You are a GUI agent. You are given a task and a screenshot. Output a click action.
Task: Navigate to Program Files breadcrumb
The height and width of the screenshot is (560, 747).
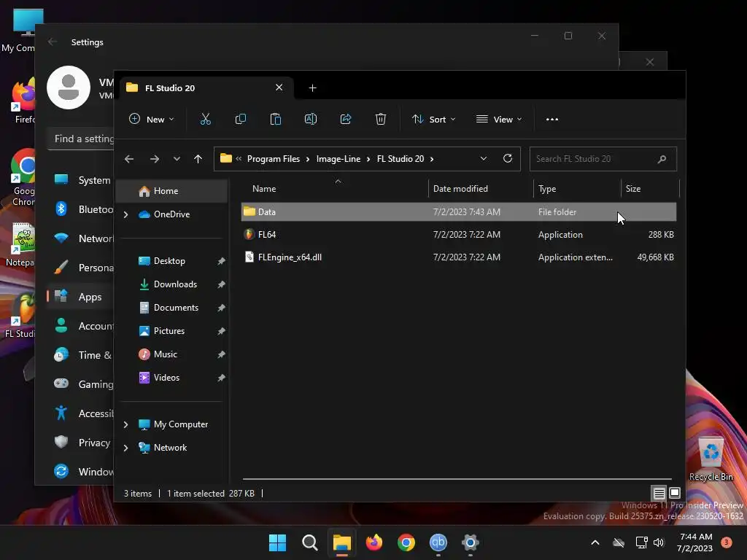pyautogui.click(x=274, y=159)
